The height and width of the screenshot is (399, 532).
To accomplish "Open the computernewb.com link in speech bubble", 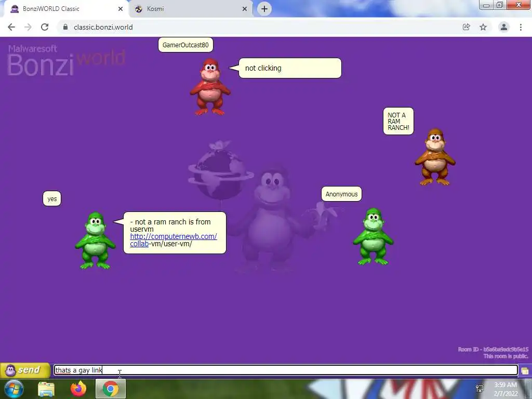I will [174, 240].
